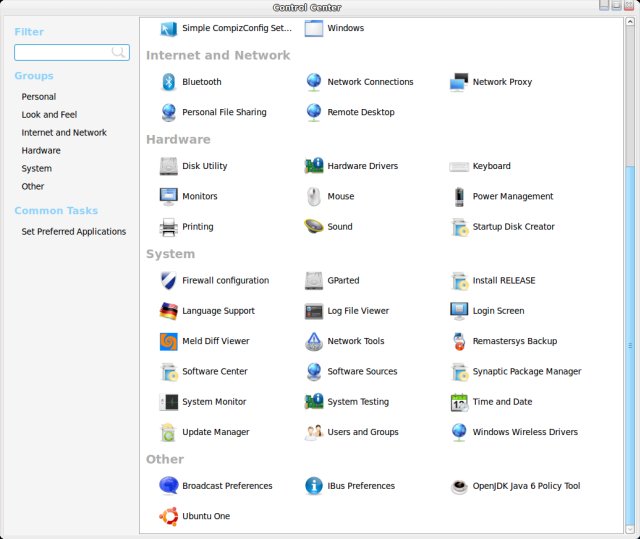Open the Mouse settings icon
Image resolution: width=640 pixels, height=539 pixels.
[x=314, y=197]
